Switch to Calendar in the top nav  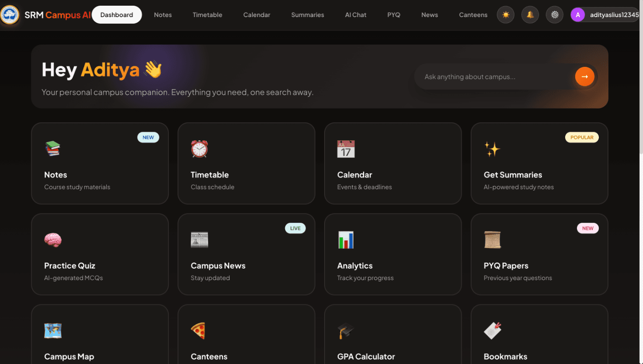(x=257, y=15)
